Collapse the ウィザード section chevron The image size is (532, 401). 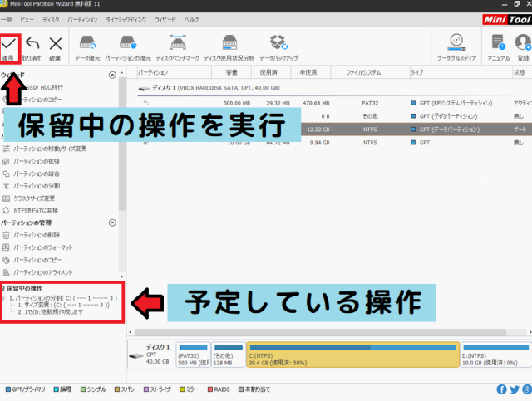[x=112, y=75]
